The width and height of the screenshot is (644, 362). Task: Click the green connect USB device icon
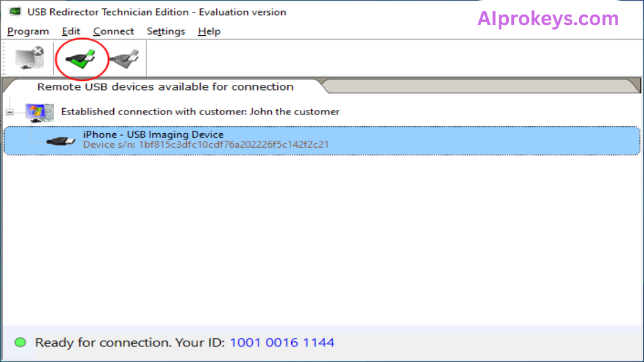81,58
